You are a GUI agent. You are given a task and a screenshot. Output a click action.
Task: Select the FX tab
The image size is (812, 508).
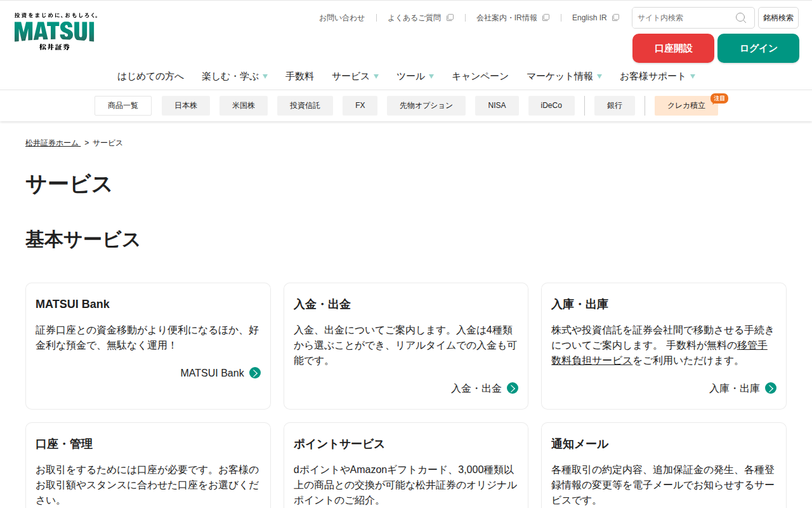click(360, 105)
